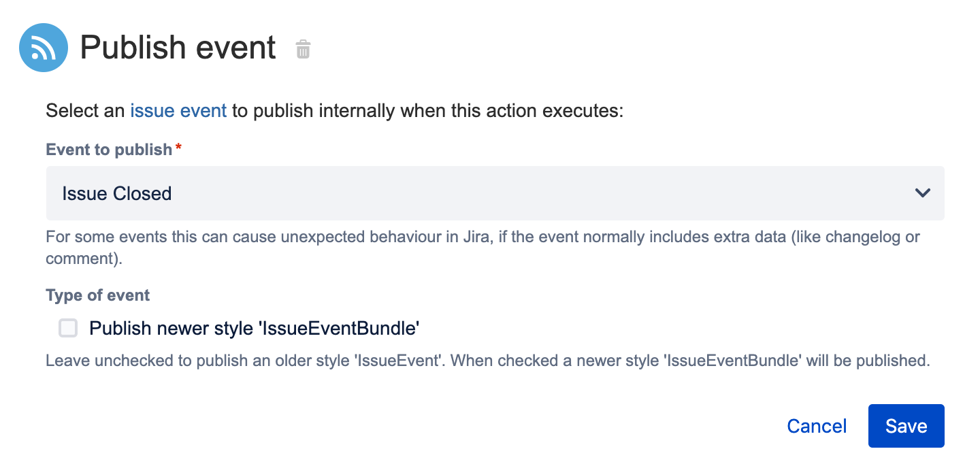The width and height of the screenshot is (980, 464).
Task: Open the issue event link
Action: tap(178, 110)
